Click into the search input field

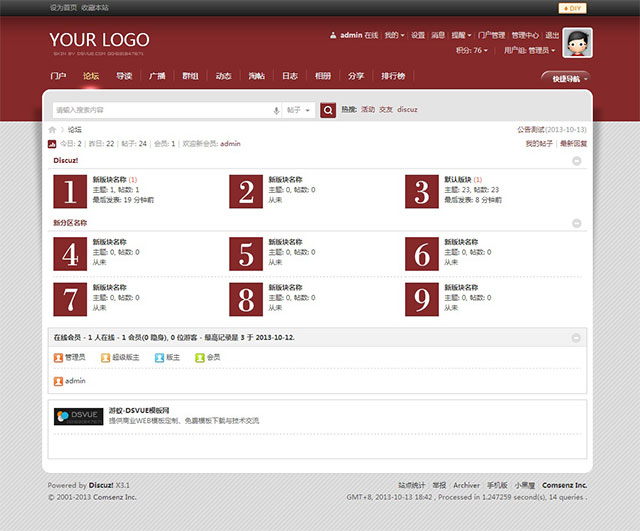[160, 110]
